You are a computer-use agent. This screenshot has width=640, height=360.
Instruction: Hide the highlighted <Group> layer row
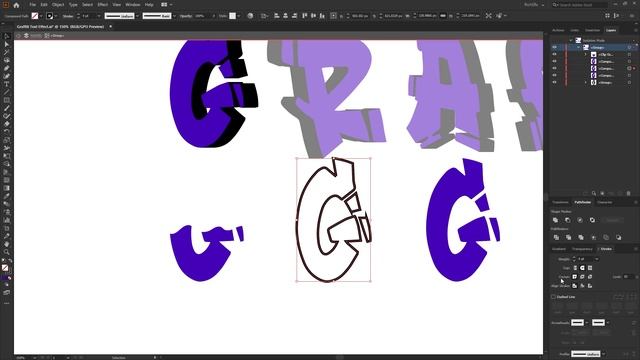pos(554,47)
